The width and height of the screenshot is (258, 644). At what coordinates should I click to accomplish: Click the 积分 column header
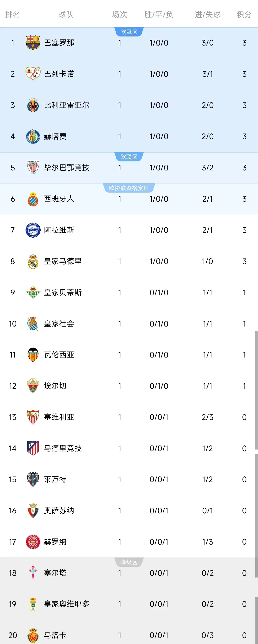point(244,15)
